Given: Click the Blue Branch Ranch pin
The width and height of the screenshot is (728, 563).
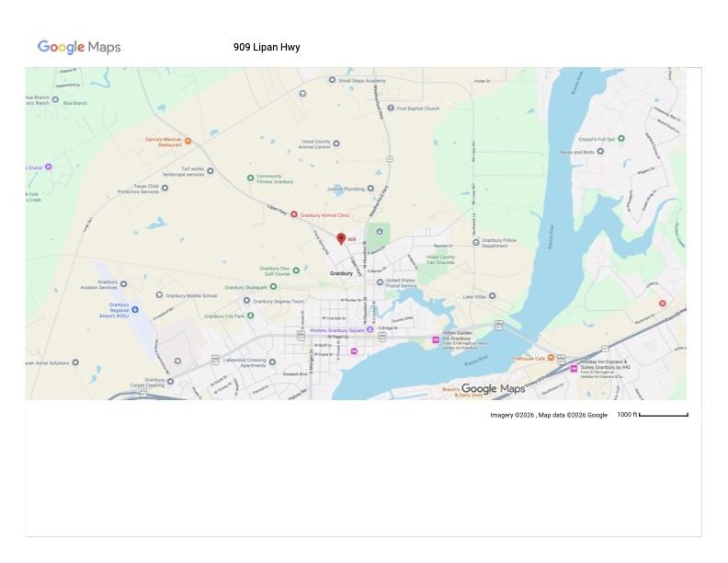Looking at the screenshot, I should (x=55, y=99).
